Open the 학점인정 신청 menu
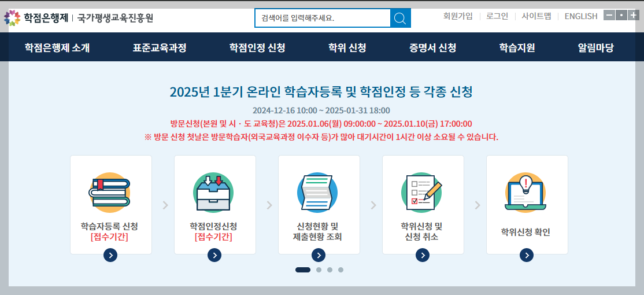Screen dimensions: 644x295 (x=257, y=47)
